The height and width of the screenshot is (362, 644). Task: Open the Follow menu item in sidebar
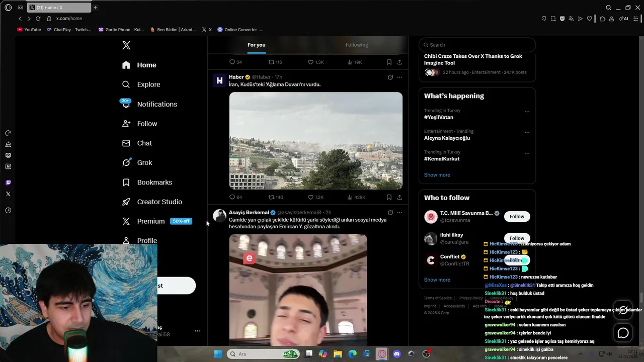pyautogui.click(x=140, y=124)
